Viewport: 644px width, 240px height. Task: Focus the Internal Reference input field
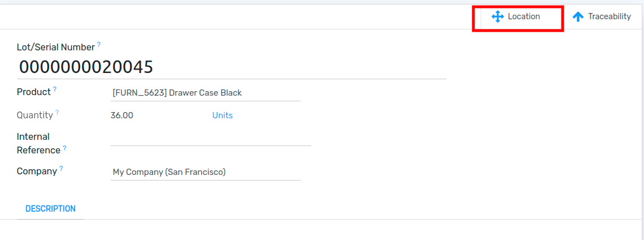coord(211,138)
